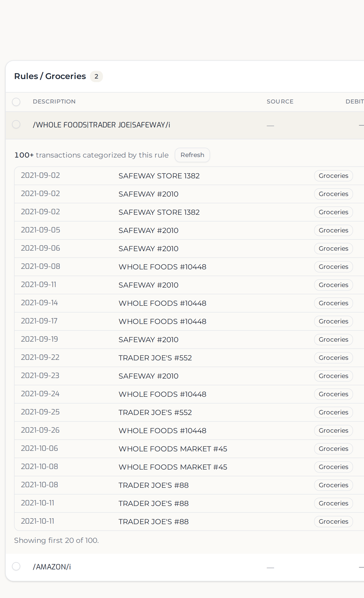Select the 2021-09-19 SAFEWAY #2010 transaction
364x598 pixels.
(189, 340)
